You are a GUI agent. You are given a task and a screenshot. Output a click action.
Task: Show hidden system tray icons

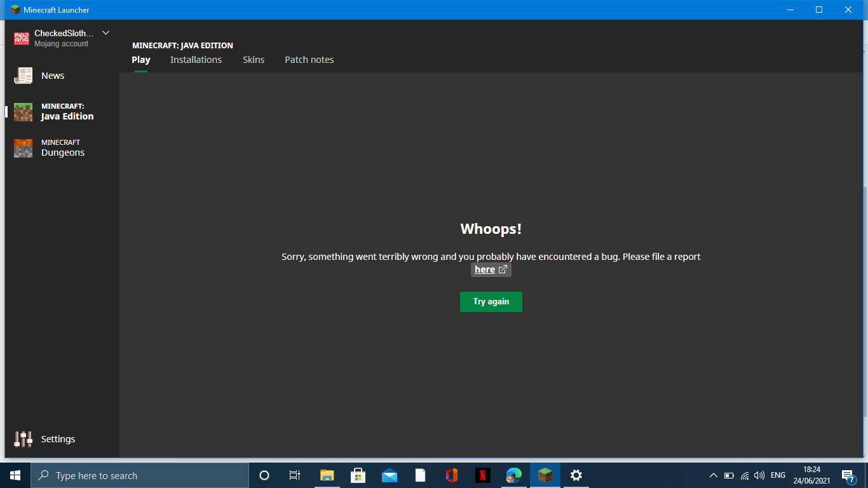pyautogui.click(x=713, y=475)
